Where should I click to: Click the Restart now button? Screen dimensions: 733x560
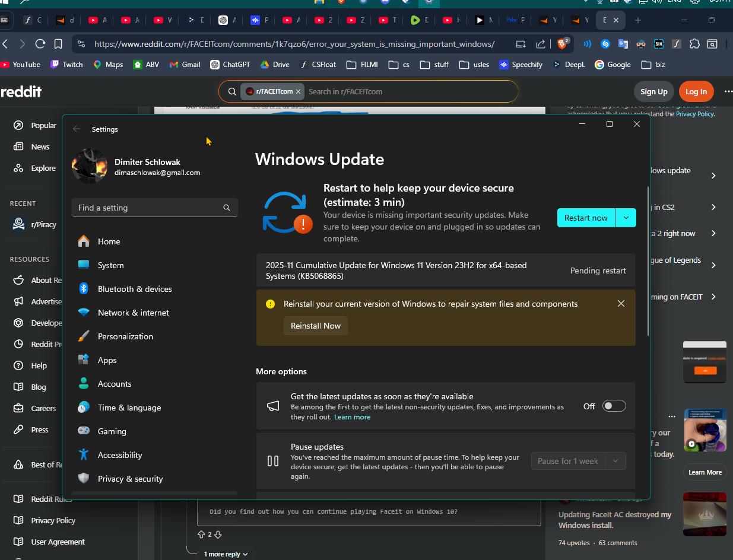coord(586,218)
